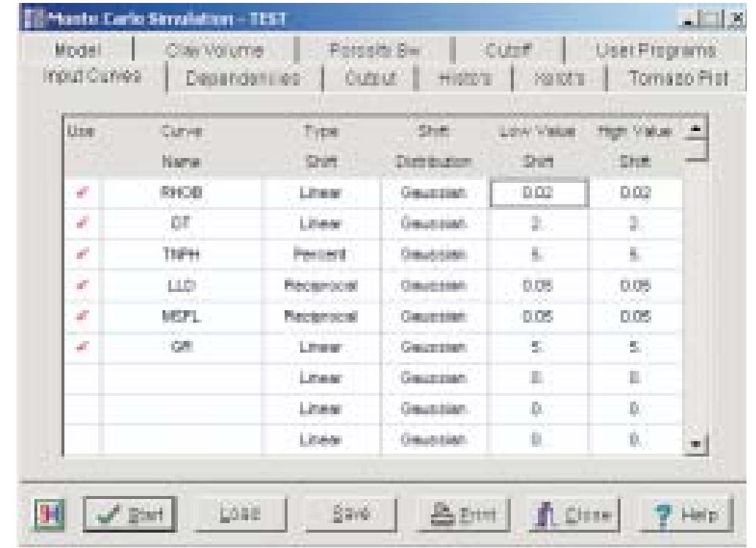
Task: Select the RHOB curve name cell
Action: coord(181,193)
